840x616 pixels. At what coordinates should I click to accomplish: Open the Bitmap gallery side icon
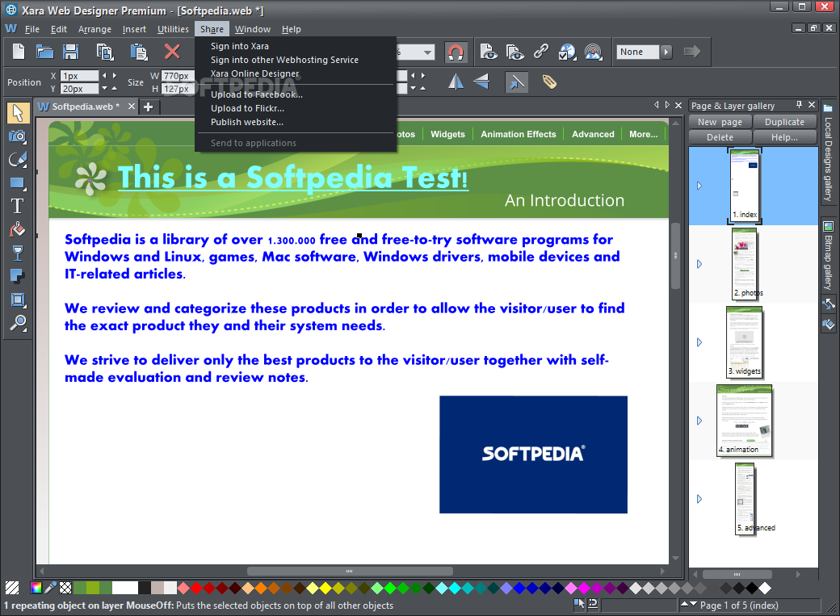tap(828, 227)
